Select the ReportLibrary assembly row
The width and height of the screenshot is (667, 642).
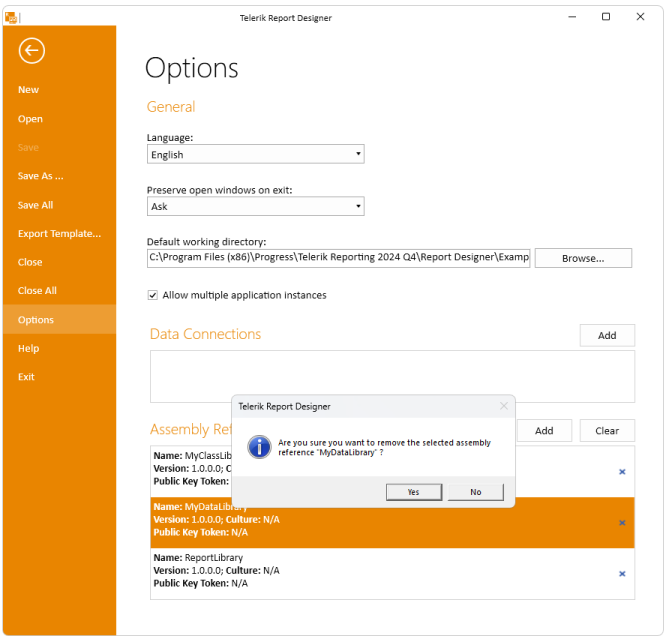(392, 574)
